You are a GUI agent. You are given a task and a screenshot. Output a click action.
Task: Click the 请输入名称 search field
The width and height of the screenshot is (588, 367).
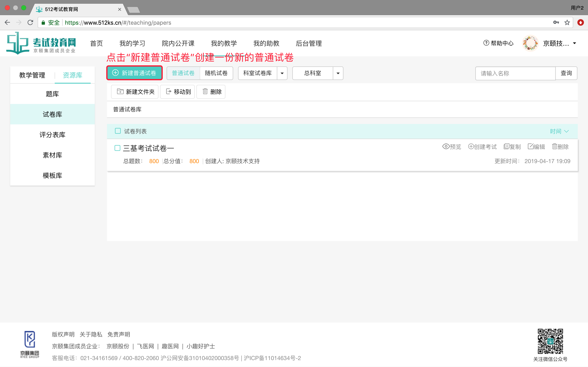(515, 73)
